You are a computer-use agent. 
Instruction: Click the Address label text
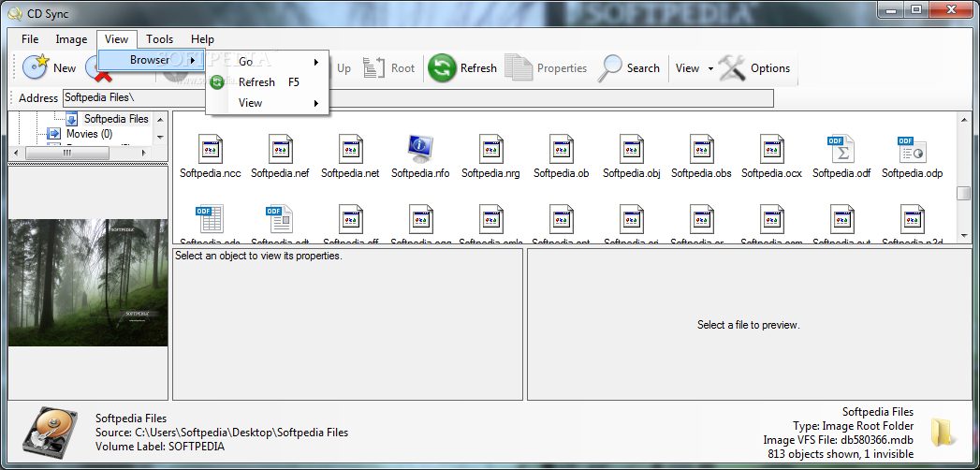(x=38, y=98)
